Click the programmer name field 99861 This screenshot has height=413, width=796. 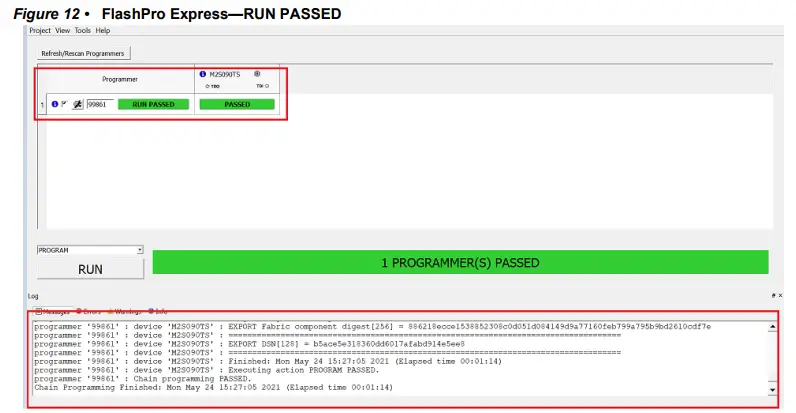[100, 105]
